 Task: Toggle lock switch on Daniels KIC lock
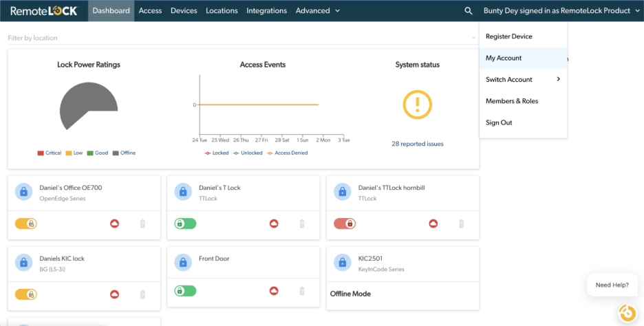(x=26, y=294)
